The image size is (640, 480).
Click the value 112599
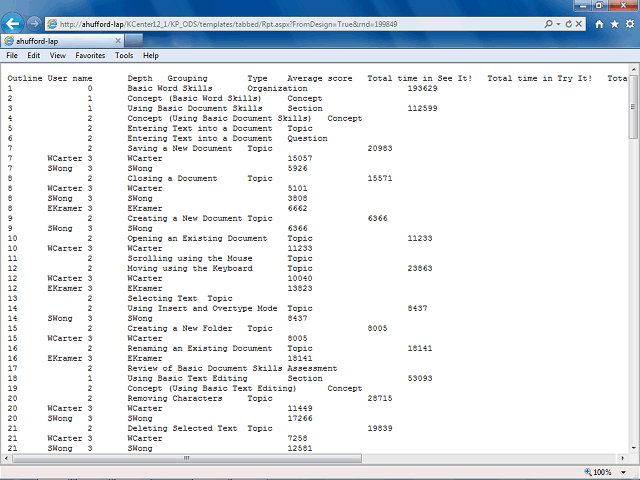[x=422, y=108]
